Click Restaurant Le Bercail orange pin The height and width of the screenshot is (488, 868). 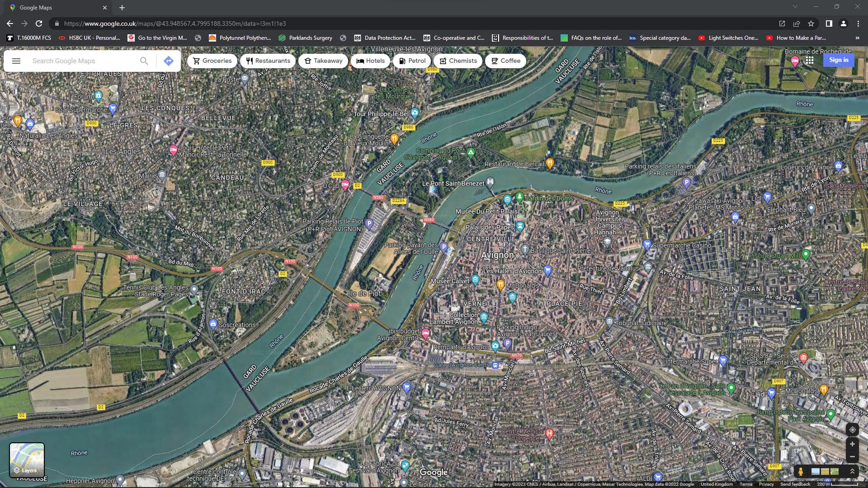(550, 163)
